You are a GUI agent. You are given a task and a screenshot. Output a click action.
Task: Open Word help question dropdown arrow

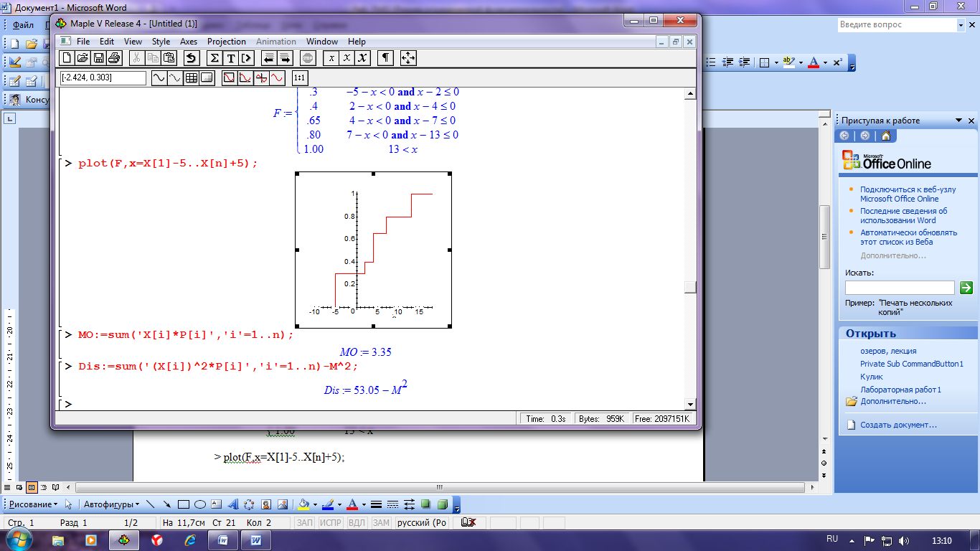961,25
